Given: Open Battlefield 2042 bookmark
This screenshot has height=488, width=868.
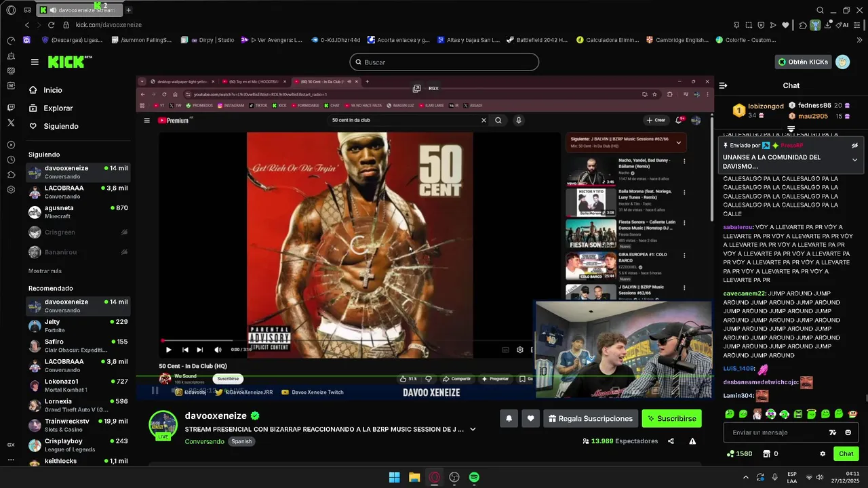Looking at the screenshot, I should tap(536, 40).
